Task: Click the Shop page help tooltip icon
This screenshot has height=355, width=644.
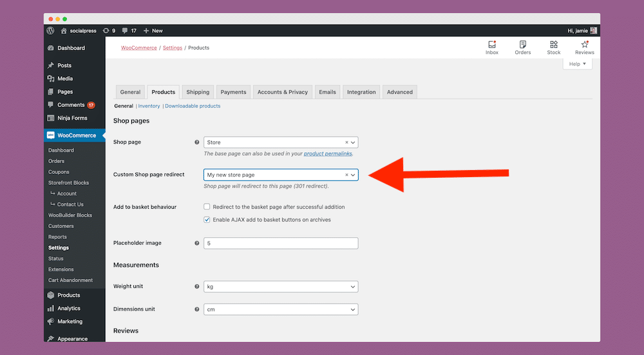Action: pos(196,142)
